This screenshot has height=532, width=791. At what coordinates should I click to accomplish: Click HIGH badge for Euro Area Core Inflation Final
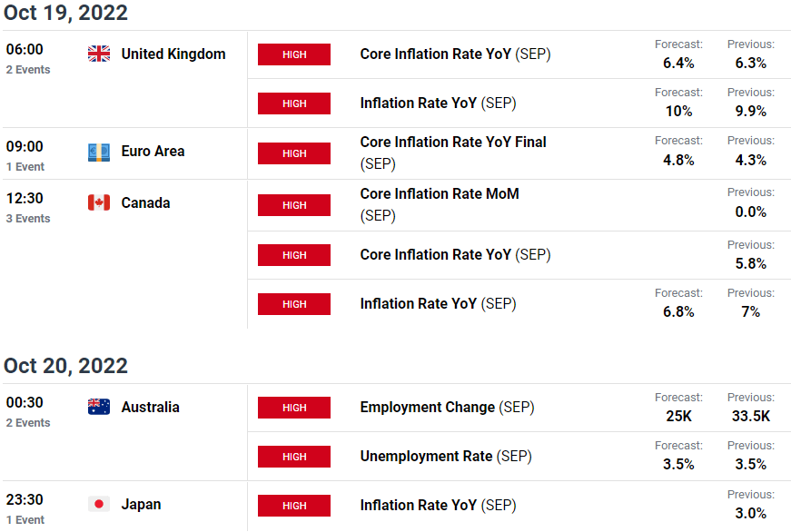(x=294, y=153)
